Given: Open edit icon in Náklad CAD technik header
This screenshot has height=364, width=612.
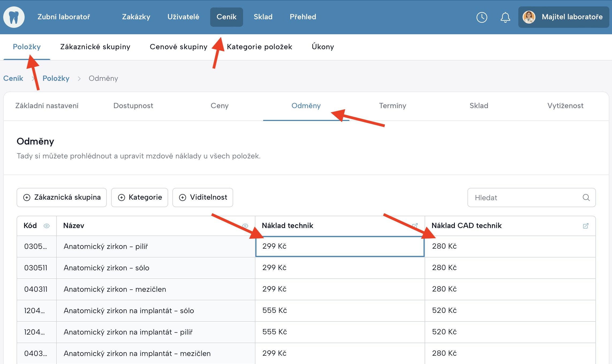Looking at the screenshot, I should pos(585,226).
